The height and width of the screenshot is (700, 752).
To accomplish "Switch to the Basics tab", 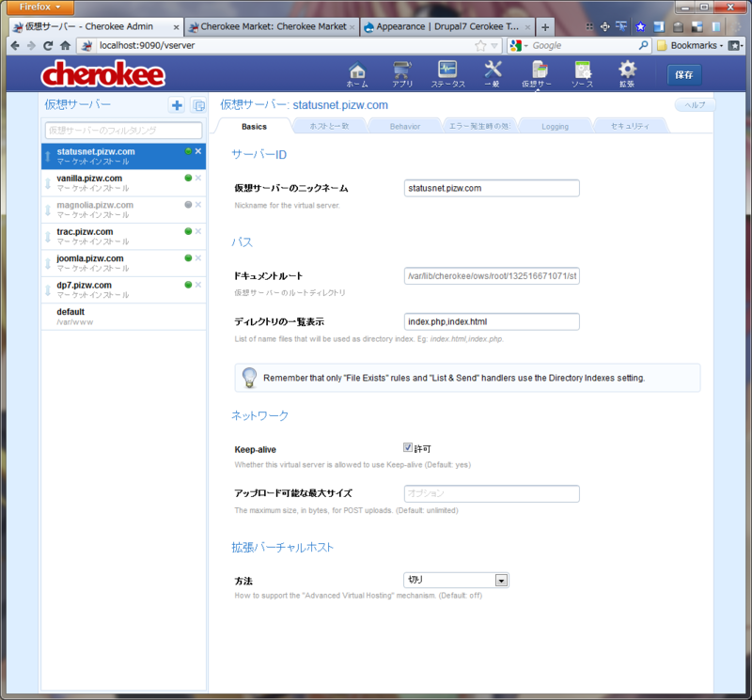I will pos(254,127).
